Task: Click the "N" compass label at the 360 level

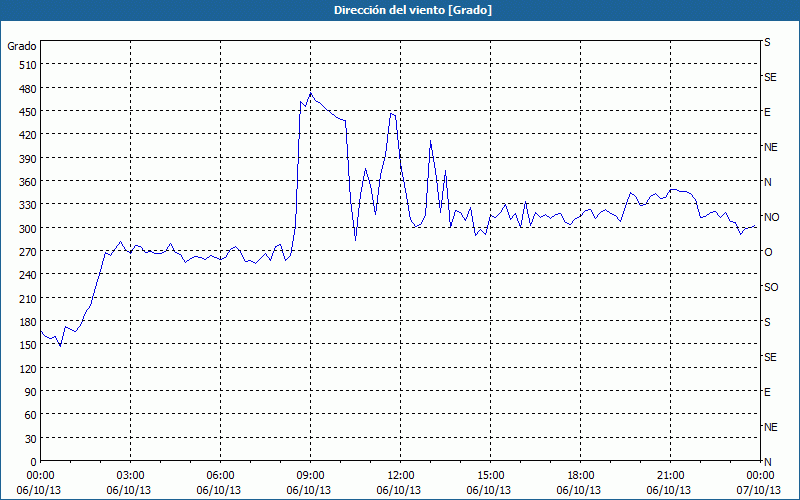Action: tap(768, 182)
